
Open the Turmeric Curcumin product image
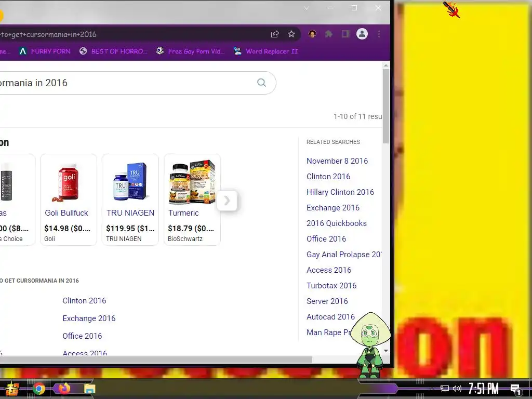point(192,182)
